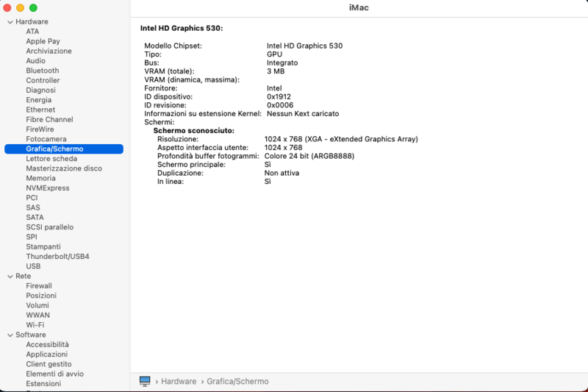The height and width of the screenshot is (392, 588).
Task: Select Posizioni under Rete
Action: coord(41,296)
